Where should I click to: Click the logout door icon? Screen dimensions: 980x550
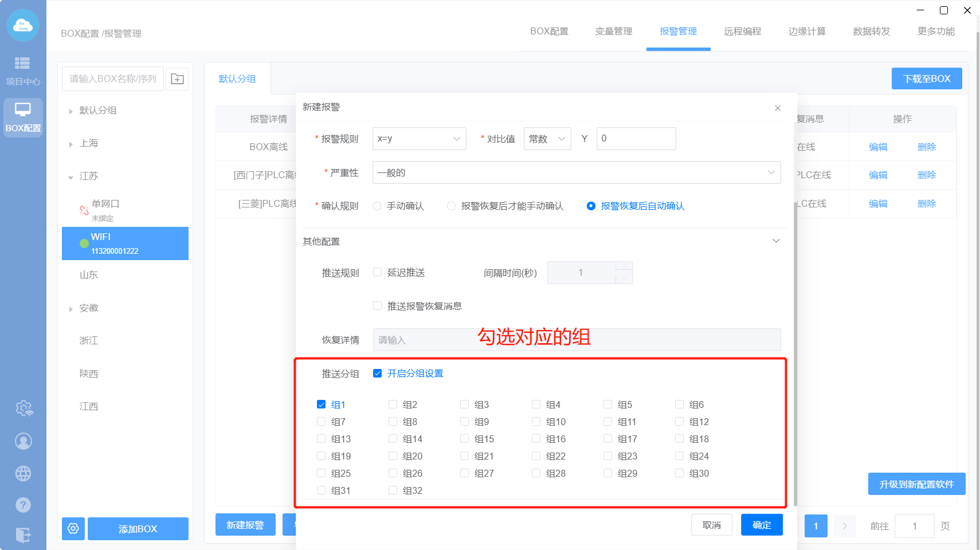point(23,535)
